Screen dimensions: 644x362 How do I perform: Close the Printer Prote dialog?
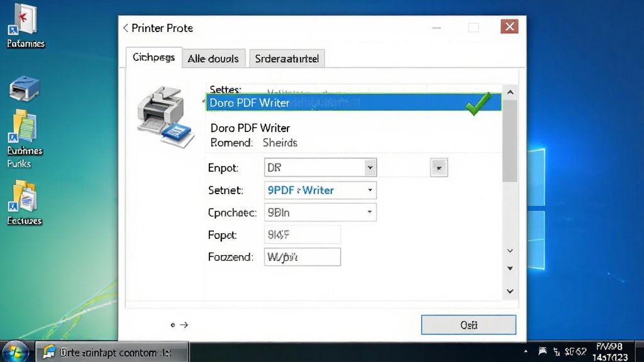[x=509, y=26]
